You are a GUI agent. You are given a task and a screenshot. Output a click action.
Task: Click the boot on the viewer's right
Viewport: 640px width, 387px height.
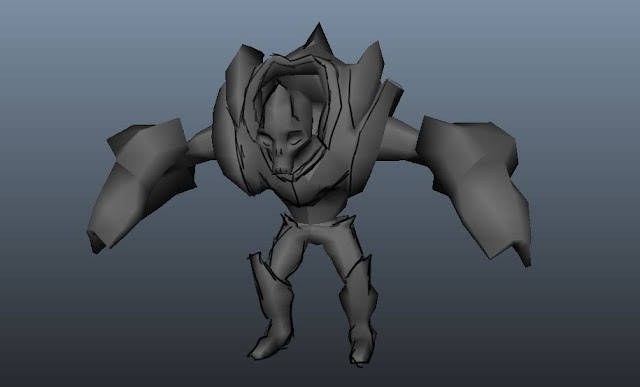click(x=359, y=311)
